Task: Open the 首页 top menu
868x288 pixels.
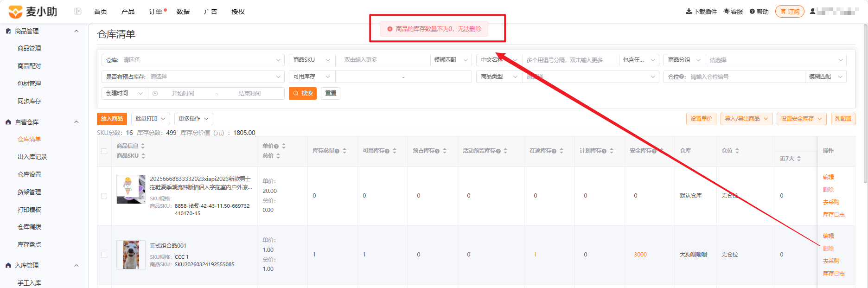Action: [101, 12]
